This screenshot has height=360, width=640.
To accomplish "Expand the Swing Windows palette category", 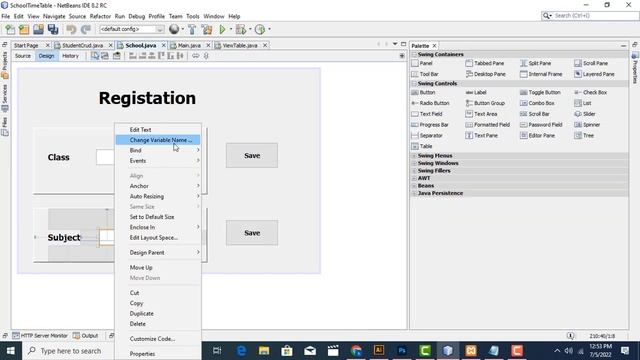I will pos(414,163).
